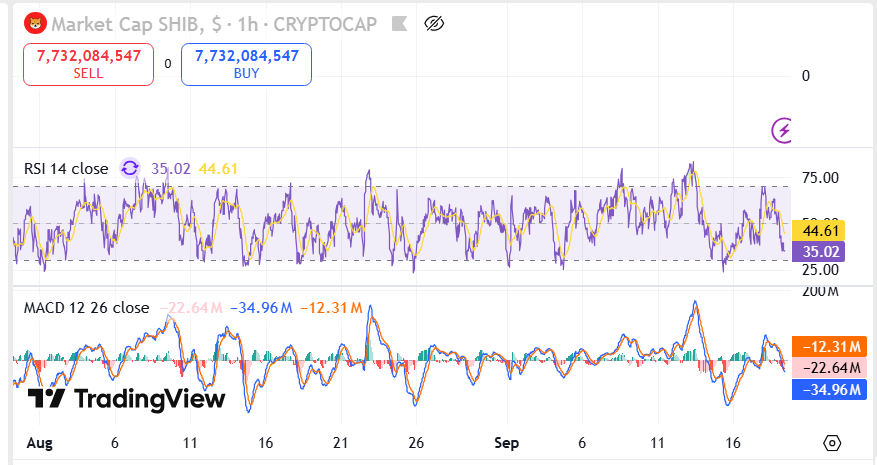Click the yellow 44.61 RSI axis label
Image resolution: width=877 pixels, height=465 pixels.
(818, 231)
